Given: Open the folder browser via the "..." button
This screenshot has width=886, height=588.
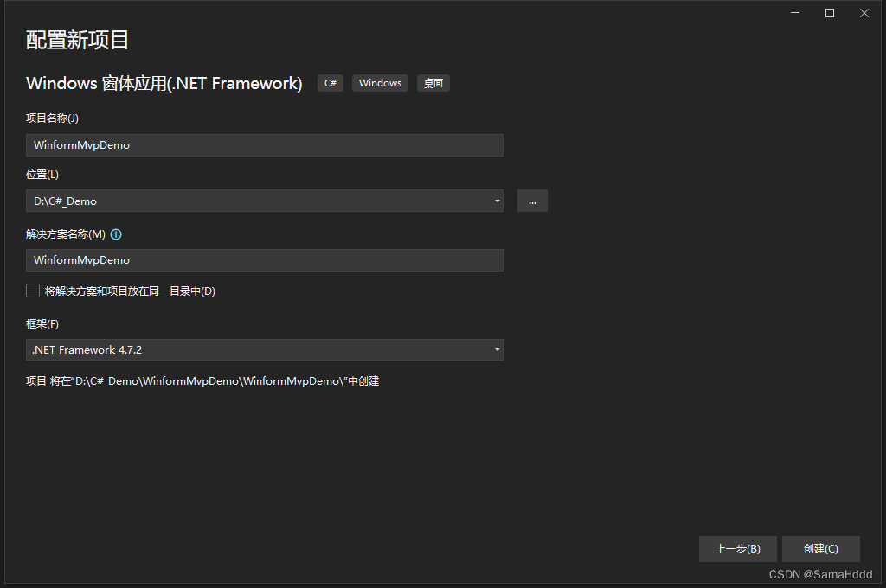Looking at the screenshot, I should 532,201.
